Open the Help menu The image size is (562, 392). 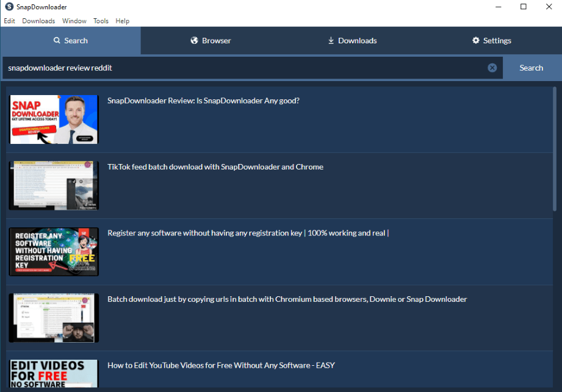click(x=122, y=21)
